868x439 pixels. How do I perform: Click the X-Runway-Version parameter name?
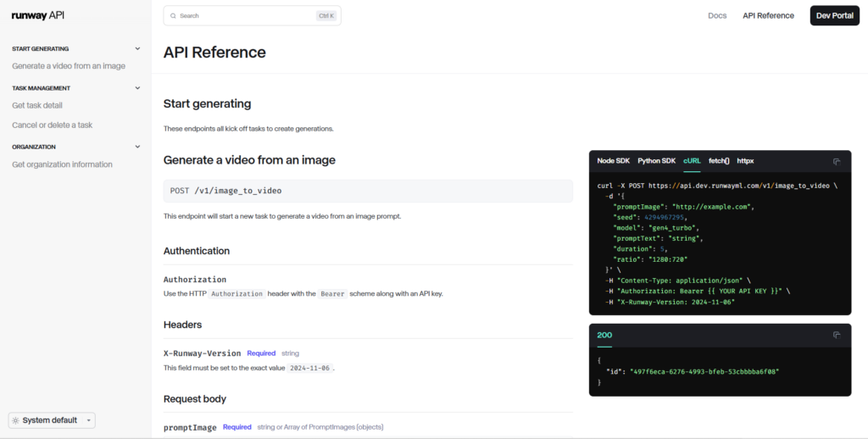tap(202, 353)
